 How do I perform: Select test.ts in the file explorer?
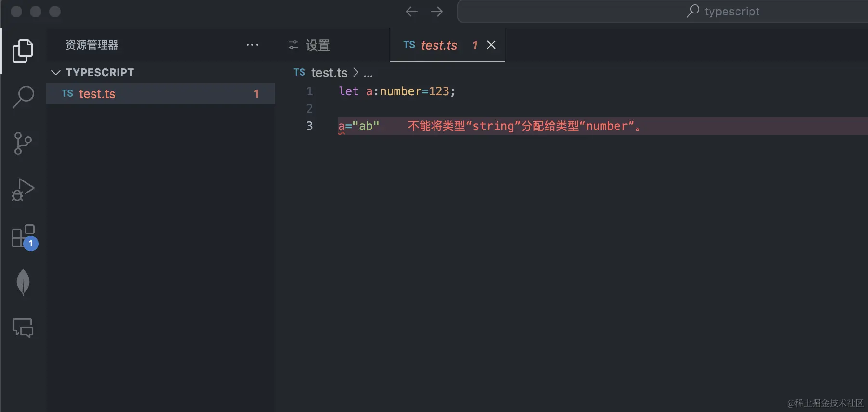[97, 94]
